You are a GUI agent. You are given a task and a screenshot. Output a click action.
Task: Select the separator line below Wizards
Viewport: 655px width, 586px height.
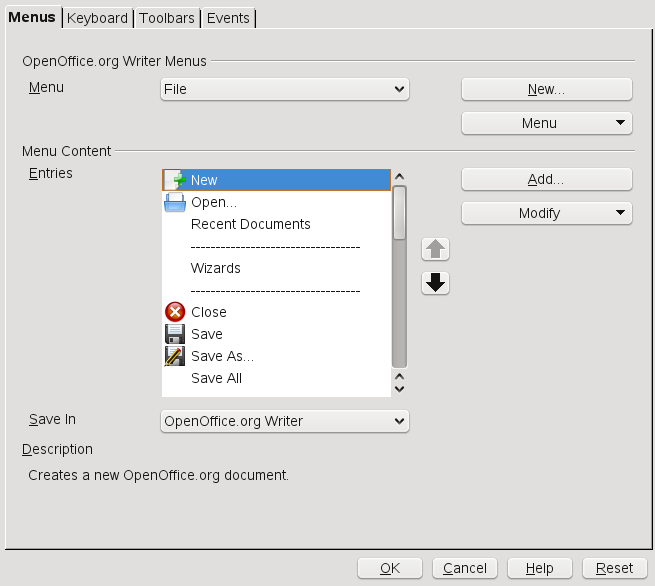pyautogui.click(x=275, y=291)
